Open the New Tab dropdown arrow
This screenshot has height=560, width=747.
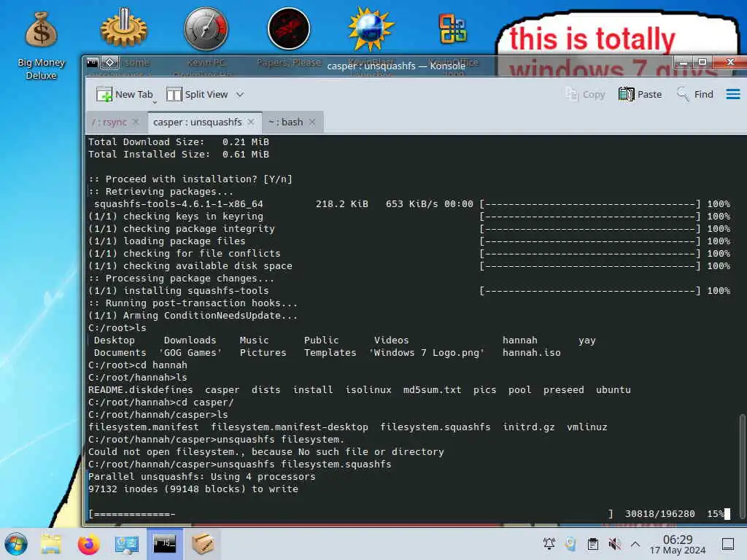point(155,101)
